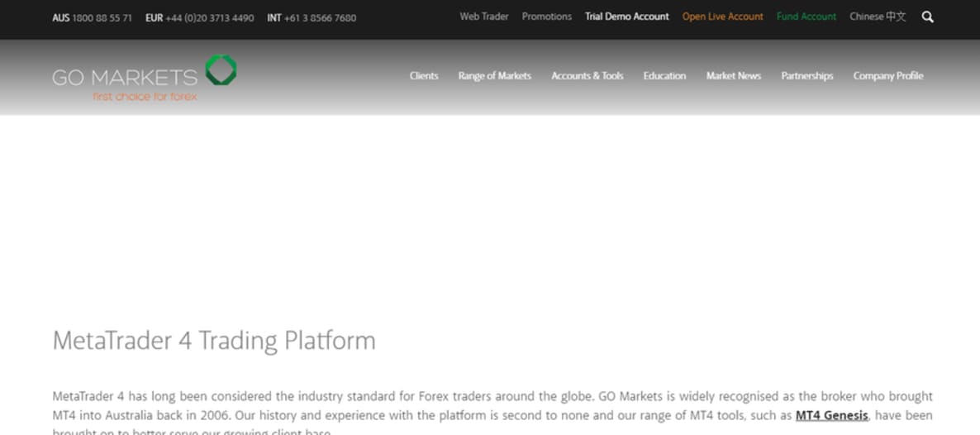Start a Trial Demo Account
Viewport: 980px width, 435px height.
click(x=627, y=17)
